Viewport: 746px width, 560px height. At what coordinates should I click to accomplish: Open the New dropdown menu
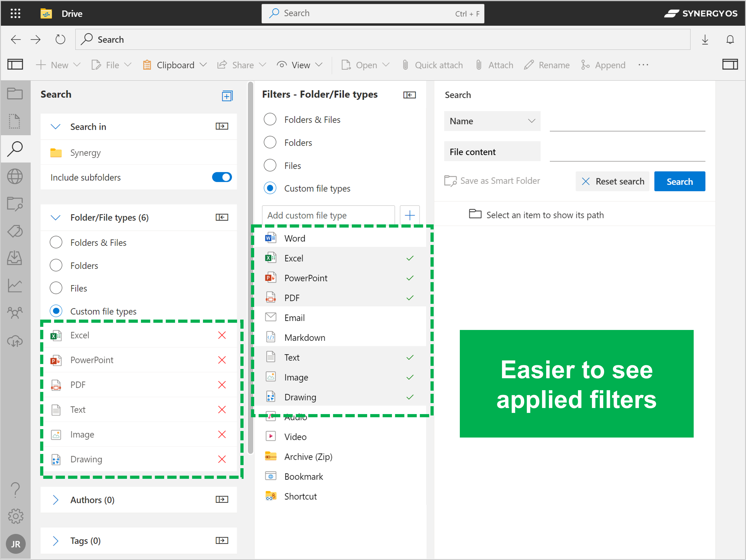pyautogui.click(x=58, y=65)
